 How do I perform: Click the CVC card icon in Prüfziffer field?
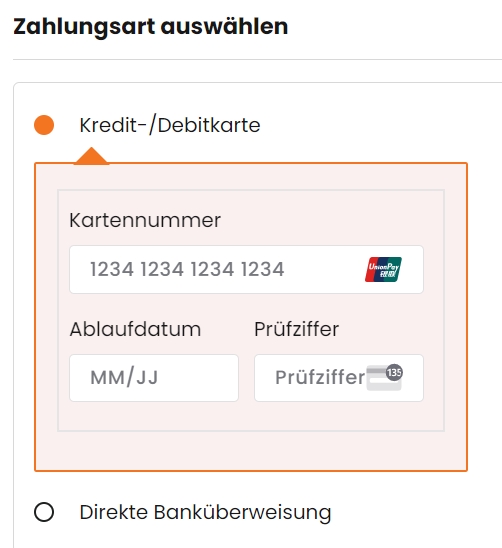(384, 377)
